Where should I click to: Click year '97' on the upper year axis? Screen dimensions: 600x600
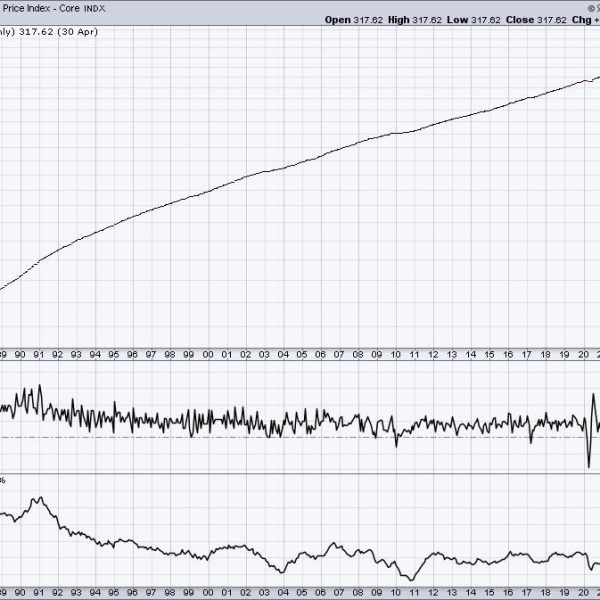(x=151, y=355)
